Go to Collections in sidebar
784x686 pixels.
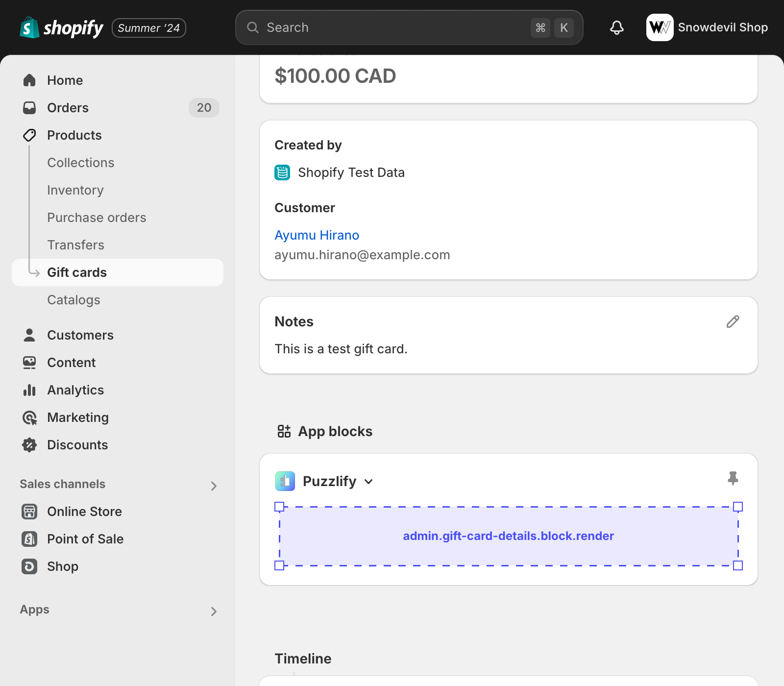pyautogui.click(x=81, y=163)
